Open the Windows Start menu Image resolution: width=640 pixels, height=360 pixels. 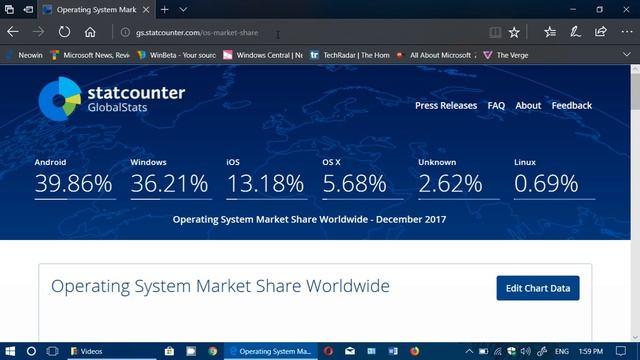(10, 351)
